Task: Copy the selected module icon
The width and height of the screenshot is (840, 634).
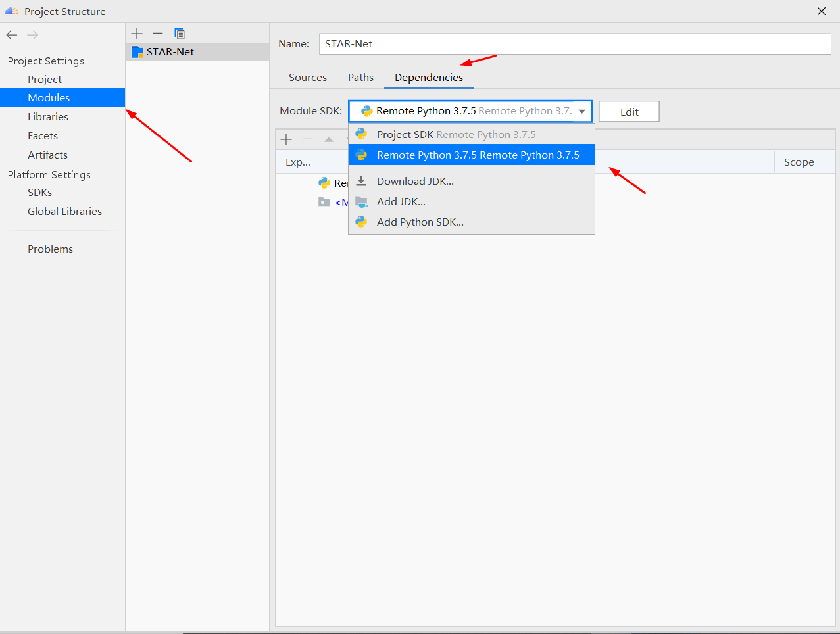Action: pyautogui.click(x=180, y=33)
